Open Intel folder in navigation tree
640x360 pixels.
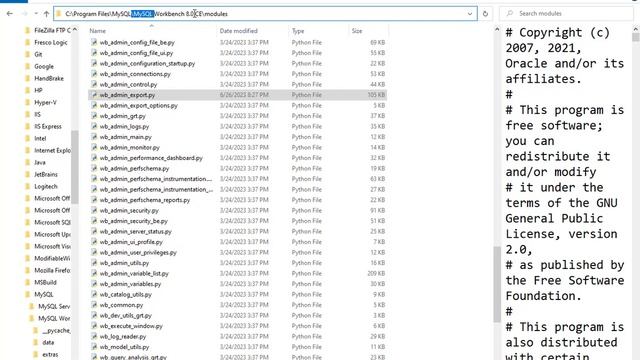pyautogui.click(x=40, y=138)
